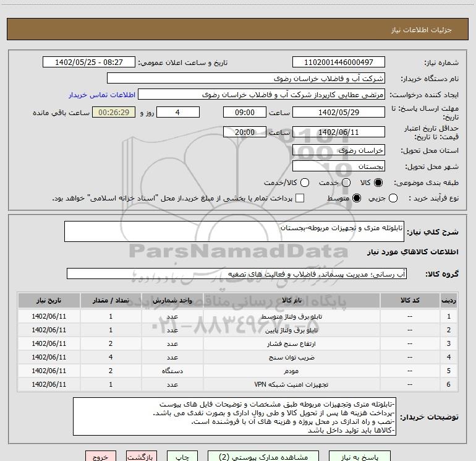
Task: Click the response deadline date 1402/05/29
Action: point(339,112)
